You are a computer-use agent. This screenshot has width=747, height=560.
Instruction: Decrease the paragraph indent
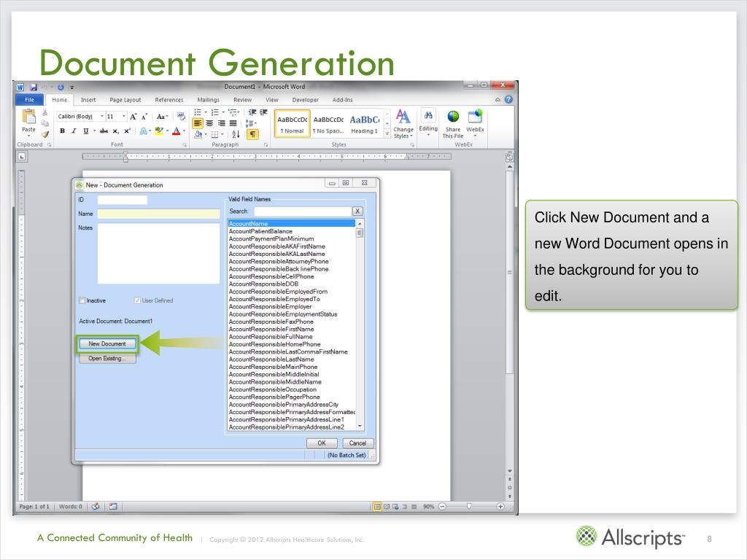click(252, 112)
